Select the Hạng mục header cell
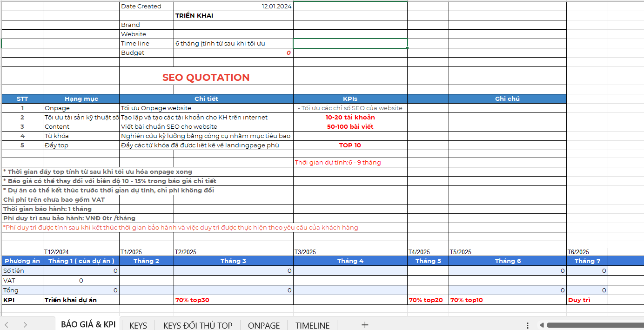Image resolution: width=644 pixels, height=330 pixels. (81, 99)
